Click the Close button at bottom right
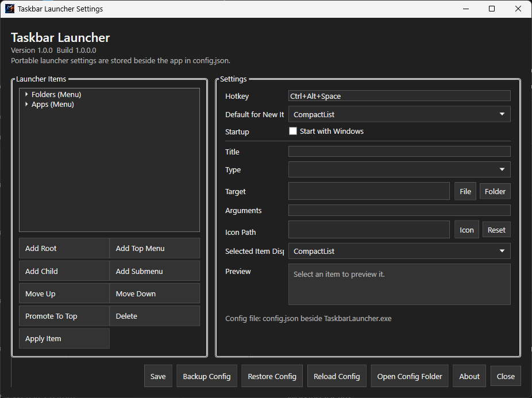This screenshot has width=532, height=398. point(506,376)
